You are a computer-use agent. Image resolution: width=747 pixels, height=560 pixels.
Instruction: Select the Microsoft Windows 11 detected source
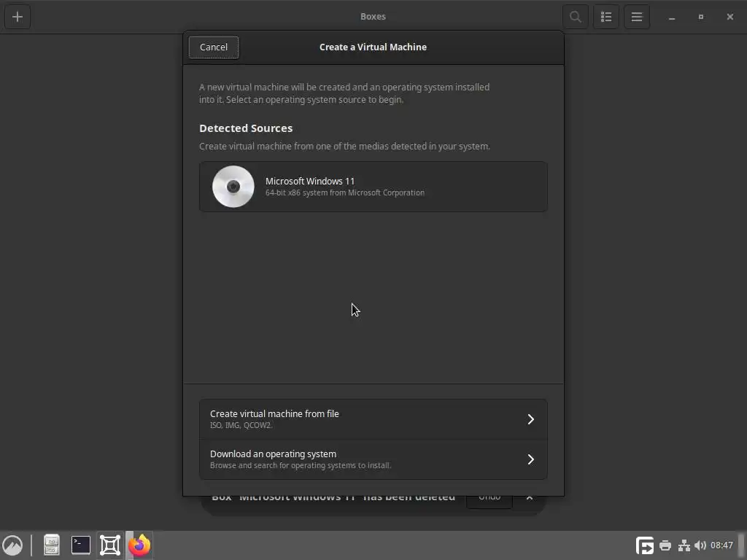click(x=373, y=187)
